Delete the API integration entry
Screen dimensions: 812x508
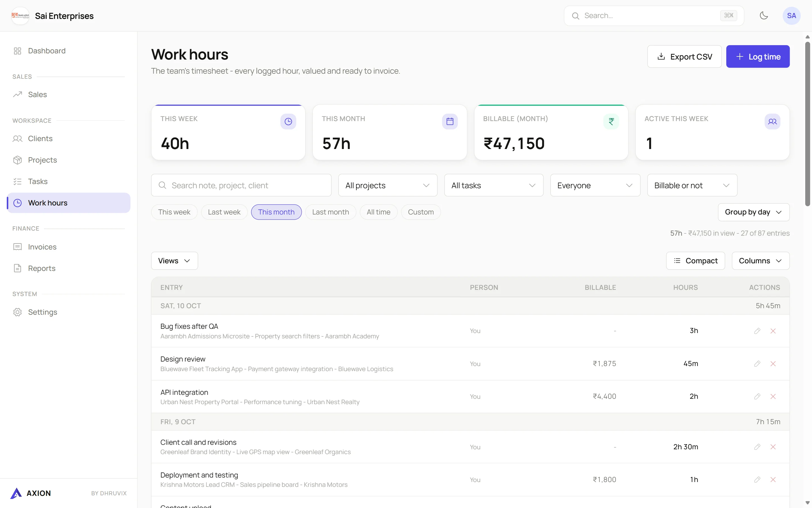[773, 397]
